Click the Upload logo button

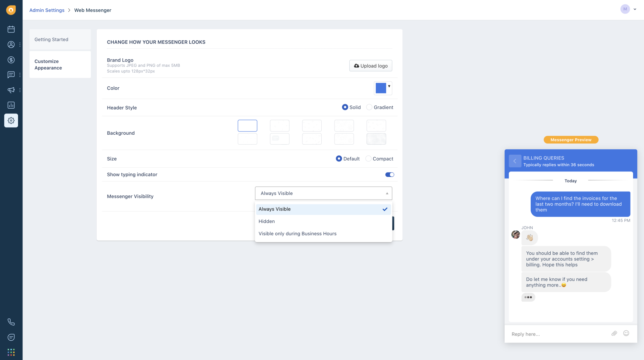371,66
